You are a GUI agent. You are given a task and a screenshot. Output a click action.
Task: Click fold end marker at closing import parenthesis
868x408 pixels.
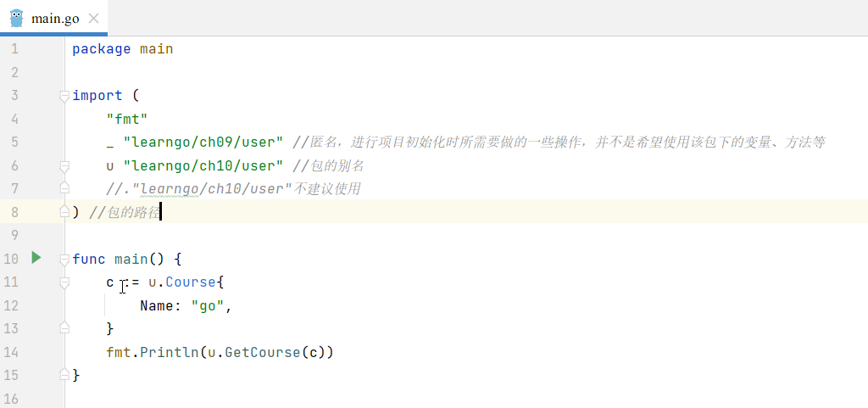click(x=64, y=212)
